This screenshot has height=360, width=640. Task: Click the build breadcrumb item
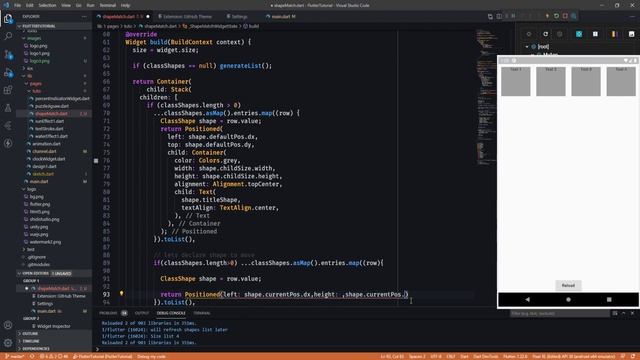point(251,26)
